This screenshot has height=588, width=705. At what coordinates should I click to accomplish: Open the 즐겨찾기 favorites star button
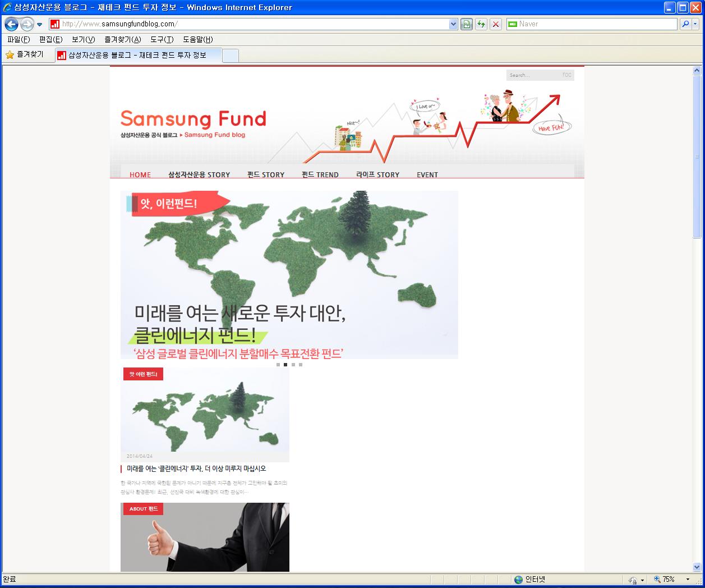point(25,54)
